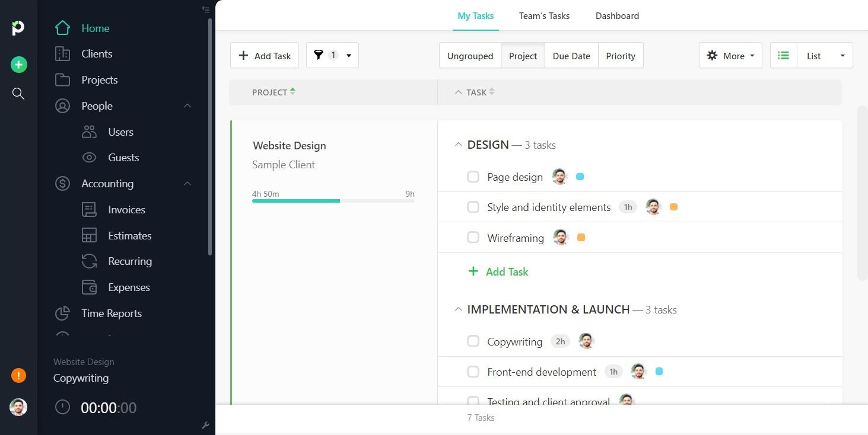868x435 pixels.
Task: Open the Dashboard tab
Action: click(x=617, y=16)
